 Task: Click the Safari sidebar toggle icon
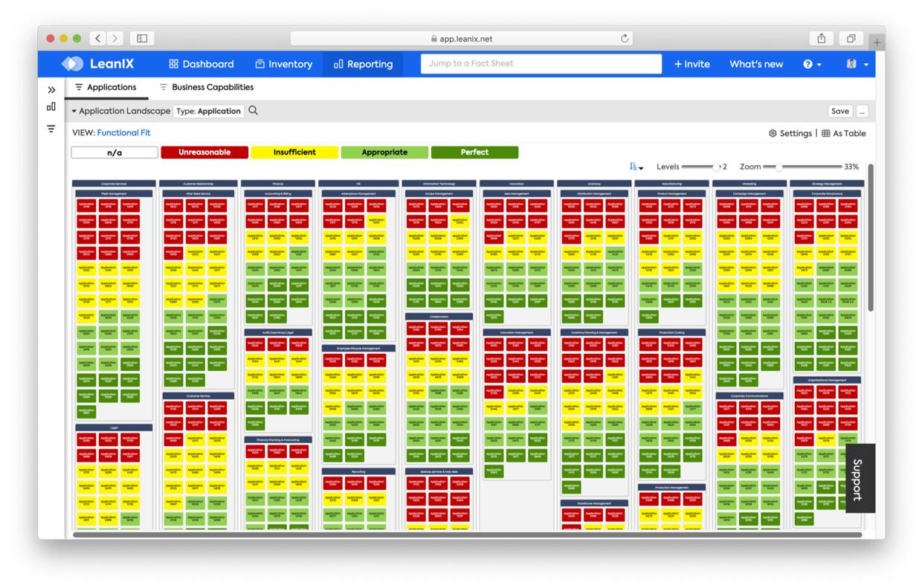tap(142, 39)
